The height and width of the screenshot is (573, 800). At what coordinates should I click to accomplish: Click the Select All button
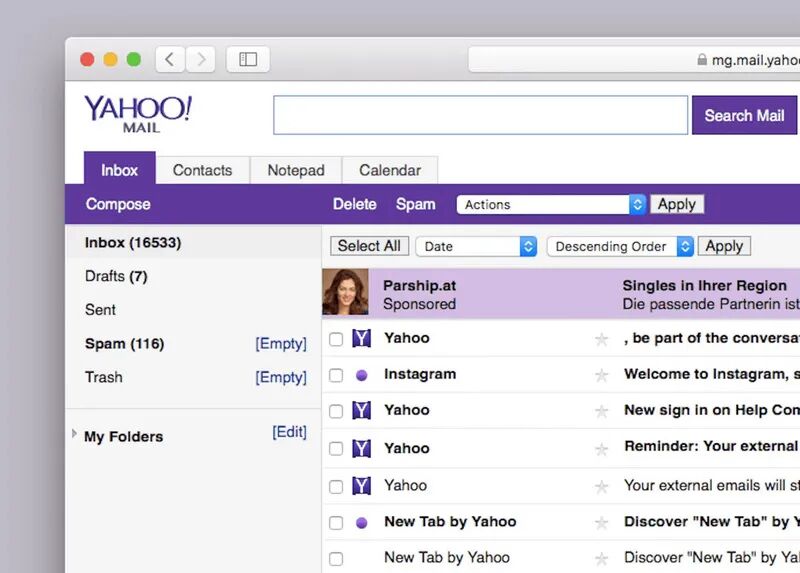coord(369,246)
